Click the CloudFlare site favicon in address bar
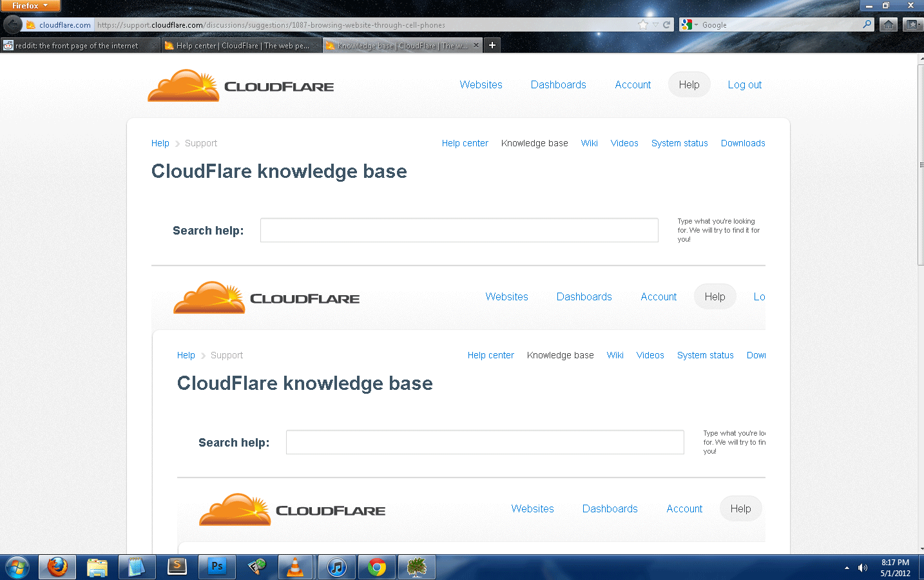Viewport: 924px width, 580px height. [30, 25]
